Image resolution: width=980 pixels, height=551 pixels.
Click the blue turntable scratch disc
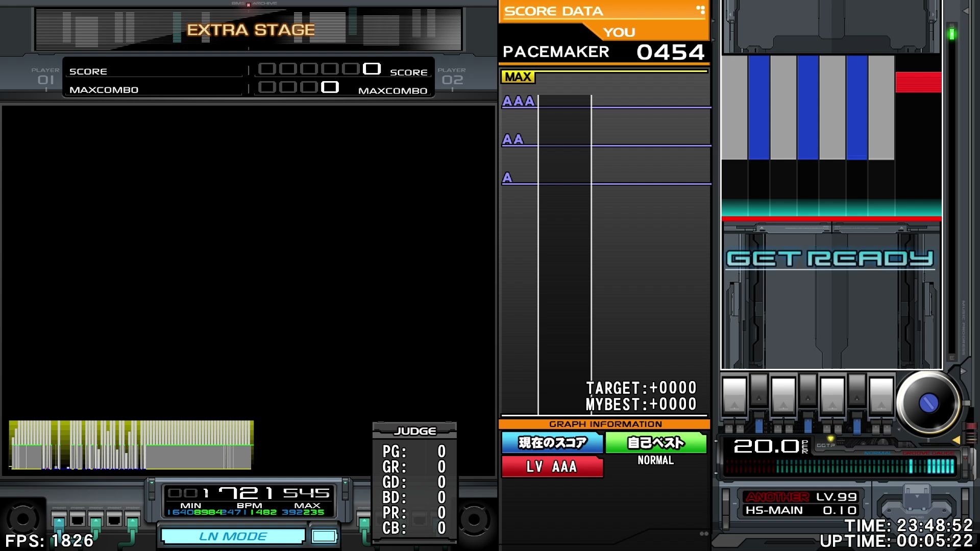click(928, 403)
